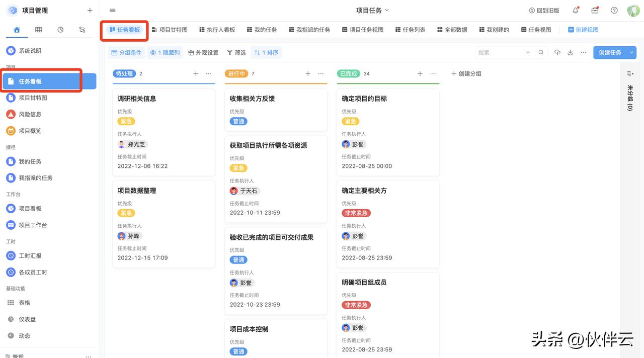This screenshot has width=644, height=358.
Task: Open the help question-mark icon at top right
Action: tap(614, 10)
